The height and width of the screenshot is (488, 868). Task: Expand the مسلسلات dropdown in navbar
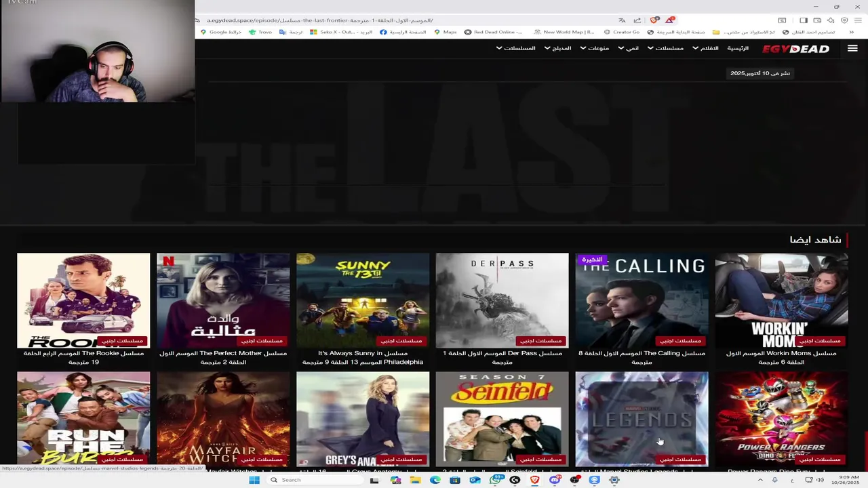[665, 48]
